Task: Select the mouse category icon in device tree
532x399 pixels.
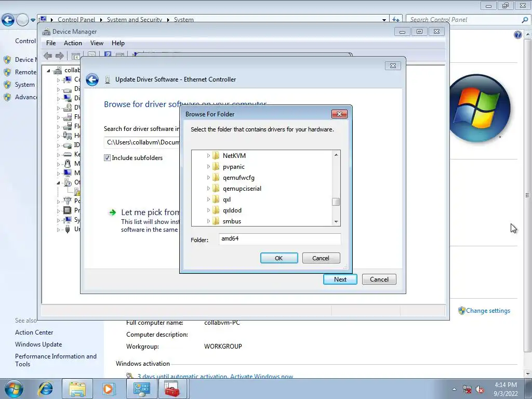Action: [x=68, y=164]
